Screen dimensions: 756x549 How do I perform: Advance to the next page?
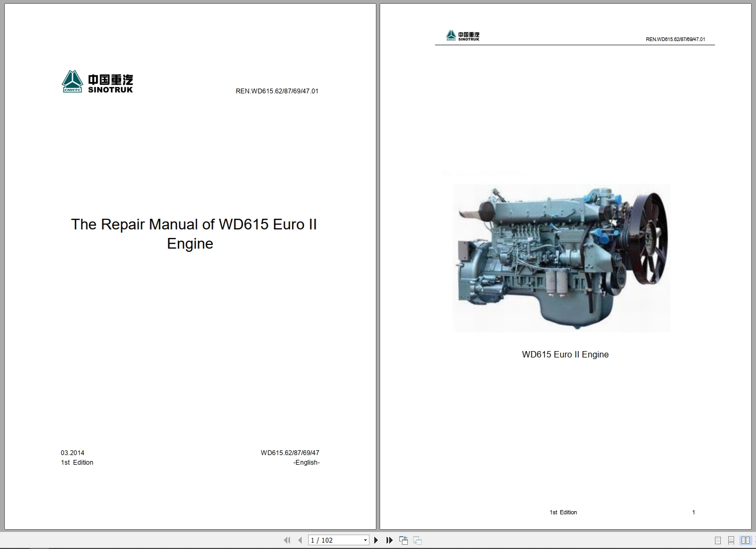point(376,540)
